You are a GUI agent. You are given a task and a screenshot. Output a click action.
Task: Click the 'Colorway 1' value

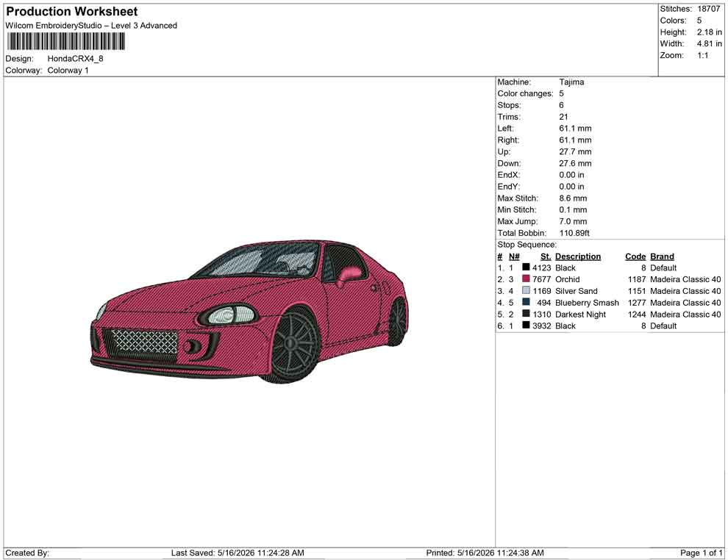[68, 70]
